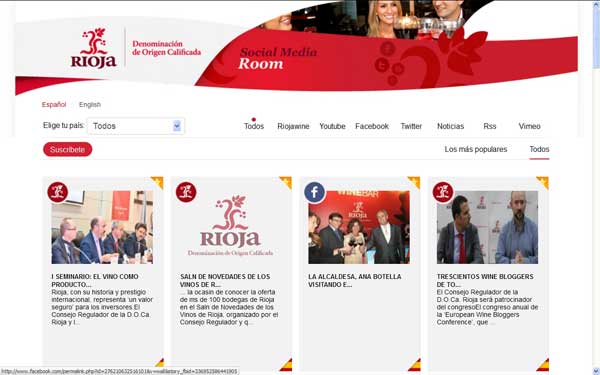Click the Suscríbete button
Screen dimensions: 600x375
[x=67, y=150]
